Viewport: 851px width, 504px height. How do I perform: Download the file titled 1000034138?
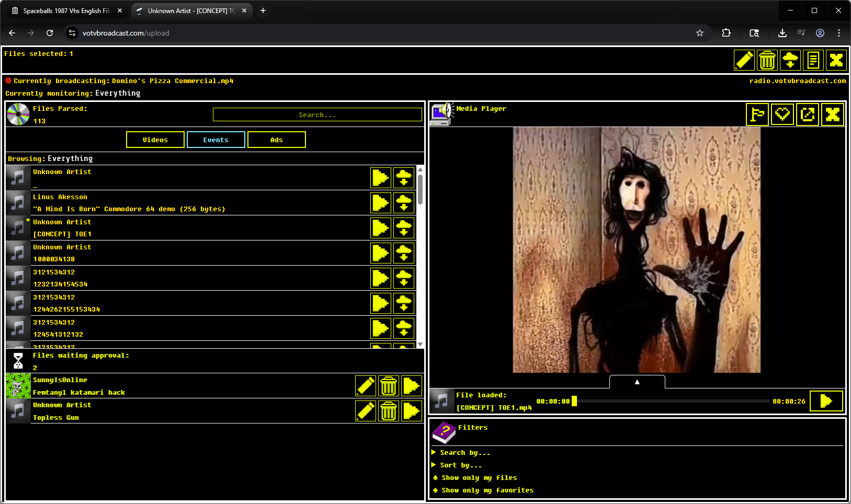point(404,253)
